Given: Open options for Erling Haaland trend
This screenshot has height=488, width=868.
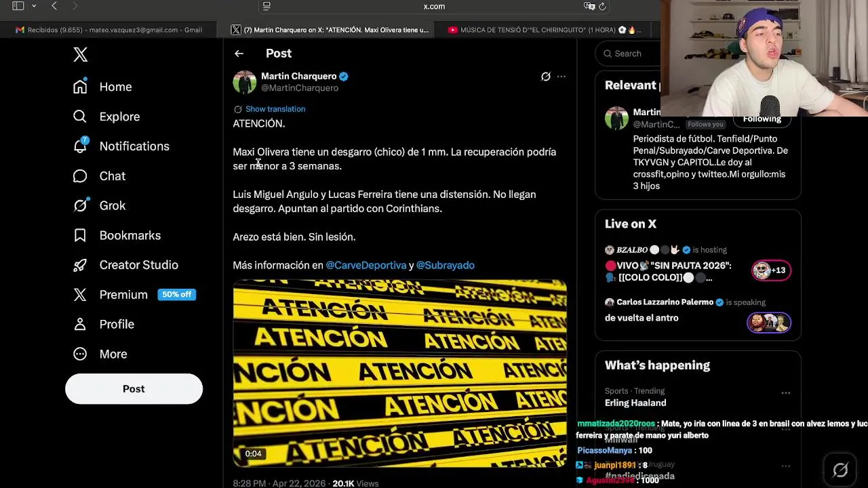Looking at the screenshot, I should point(785,393).
